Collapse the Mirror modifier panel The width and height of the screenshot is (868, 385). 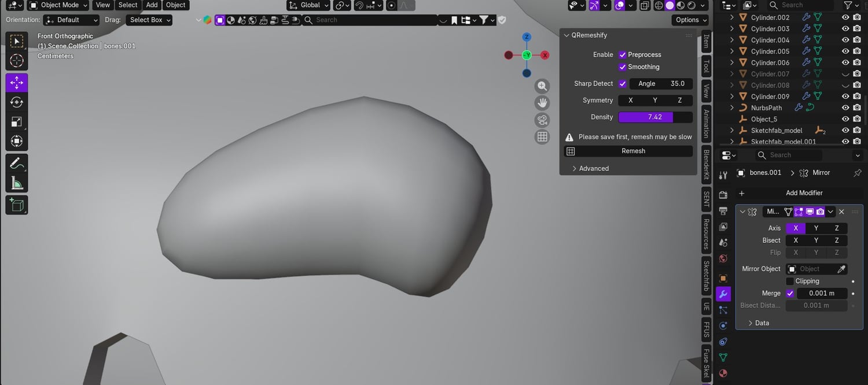742,212
